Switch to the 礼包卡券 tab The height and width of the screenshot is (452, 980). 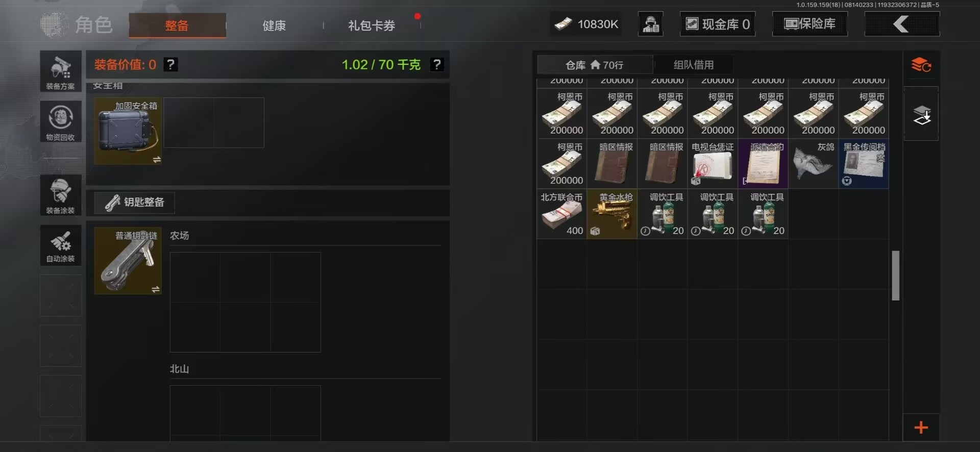coord(372,26)
